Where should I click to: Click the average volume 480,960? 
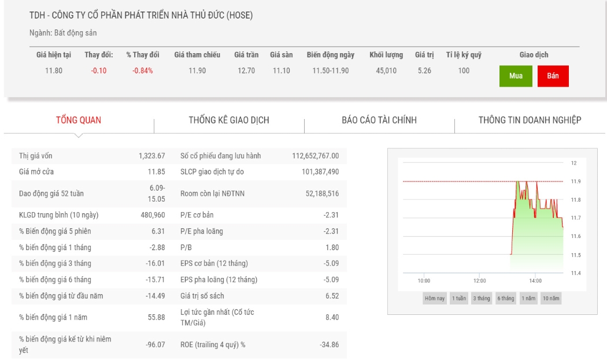pyautogui.click(x=153, y=215)
